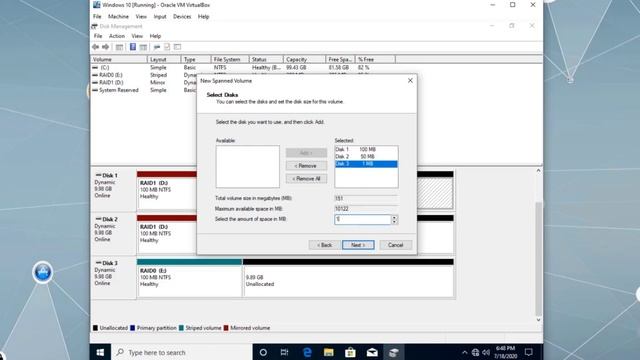Screen dimensions: 640x360
Task: Click the Cortana circle icon on taskbar
Action: click(263, 352)
